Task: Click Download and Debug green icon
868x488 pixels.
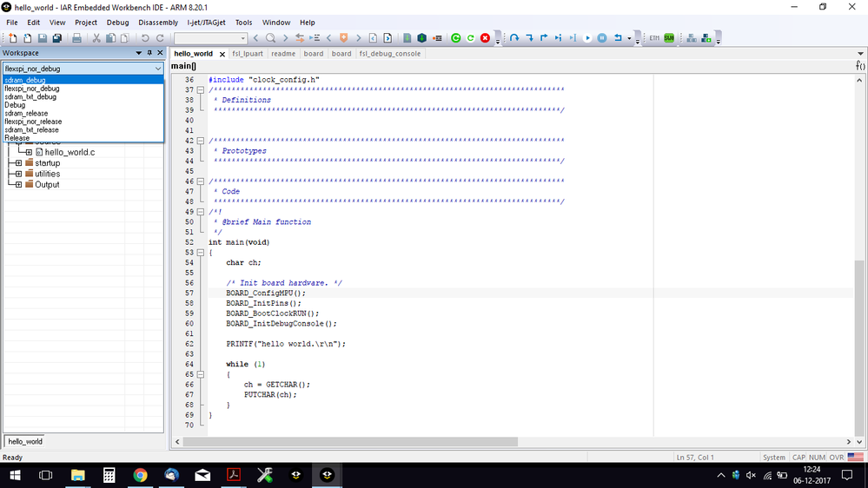Action: pos(455,38)
